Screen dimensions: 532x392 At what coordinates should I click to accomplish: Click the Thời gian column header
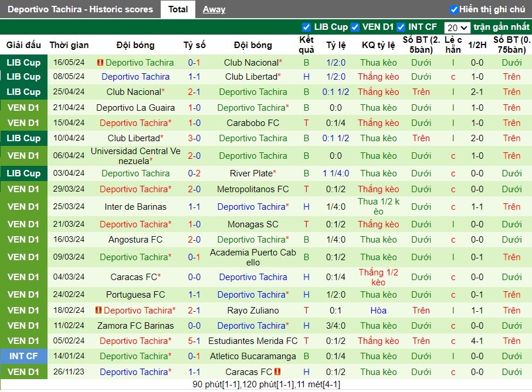tap(69, 45)
